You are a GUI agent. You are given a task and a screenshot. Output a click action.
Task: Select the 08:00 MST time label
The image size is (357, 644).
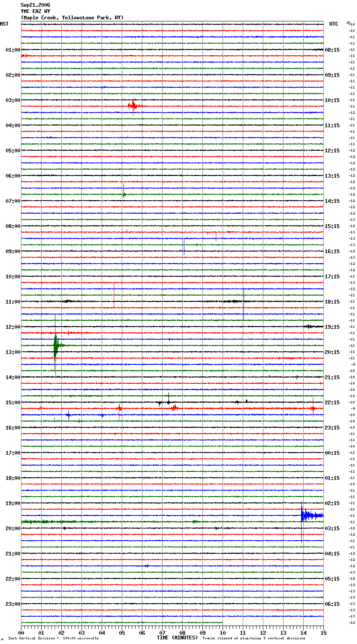click(x=13, y=226)
